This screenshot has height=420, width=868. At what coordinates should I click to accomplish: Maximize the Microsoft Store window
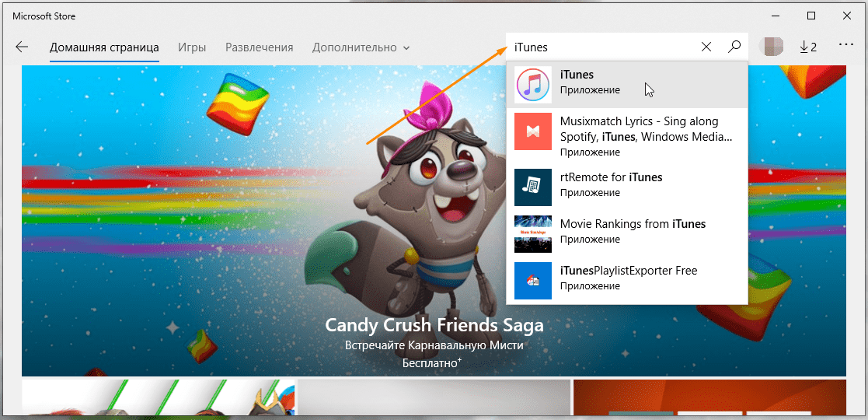point(811,16)
